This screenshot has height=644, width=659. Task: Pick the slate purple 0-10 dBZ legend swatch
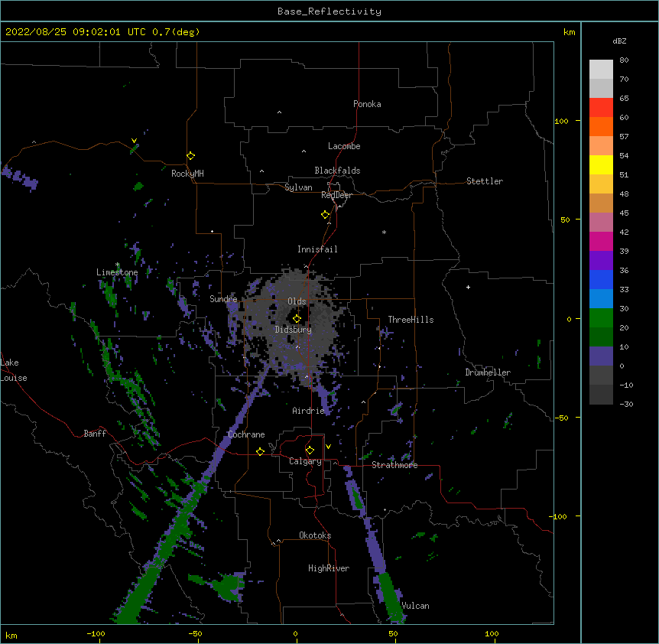pos(601,356)
